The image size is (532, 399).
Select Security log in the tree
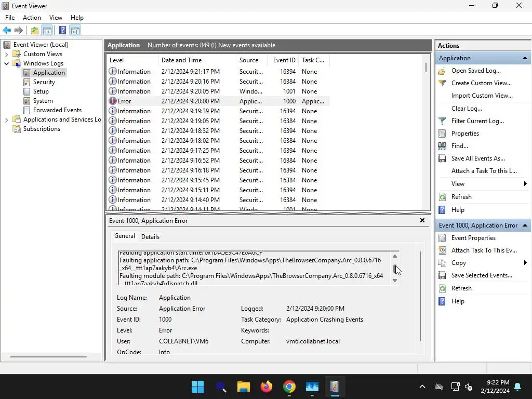coord(44,82)
